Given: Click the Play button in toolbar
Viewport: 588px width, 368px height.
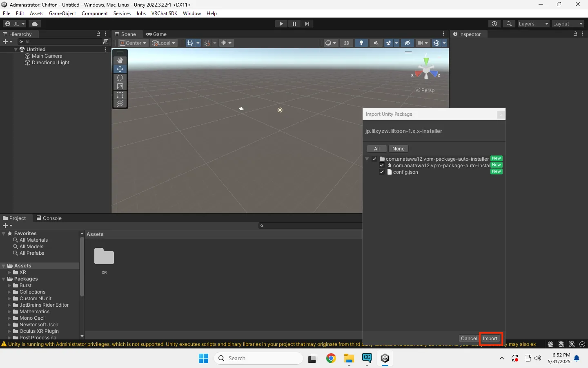Looking at the screenshot, I should click(x=281, y=24).
